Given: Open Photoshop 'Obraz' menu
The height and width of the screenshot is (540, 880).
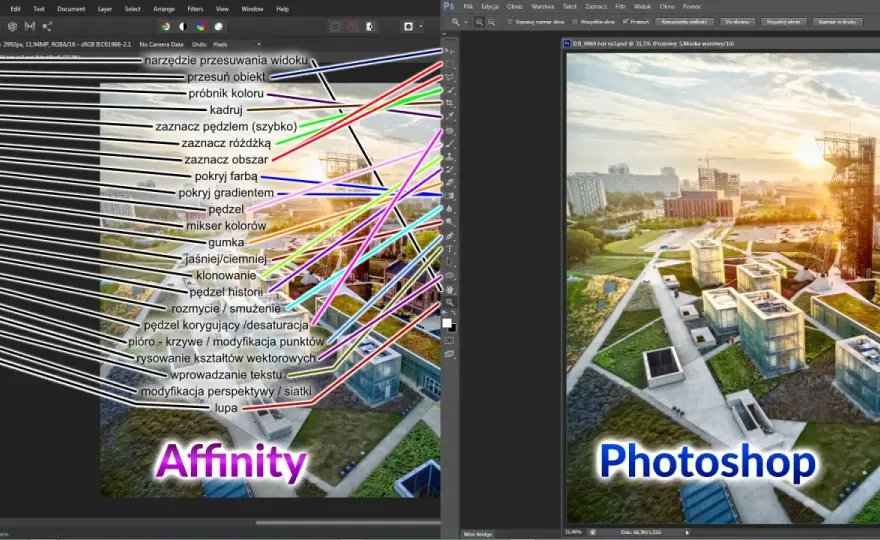Looking at the screenshot, I should 515,7.
